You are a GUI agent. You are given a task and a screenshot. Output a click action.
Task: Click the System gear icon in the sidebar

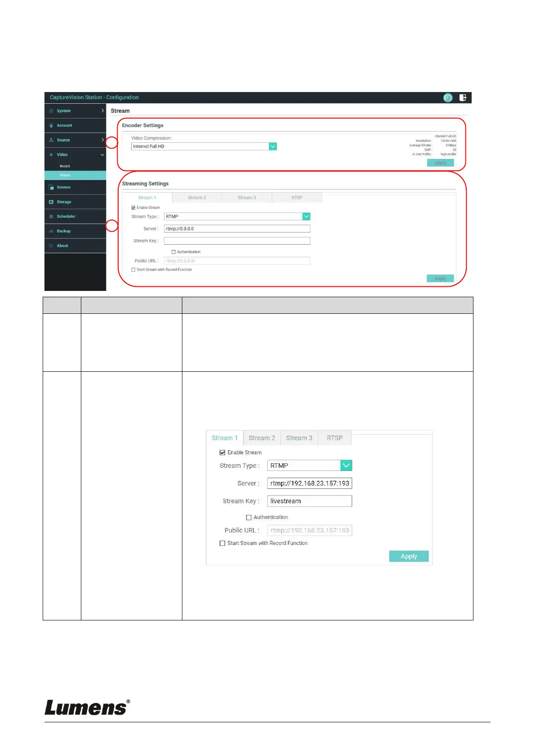click(51, 111)
